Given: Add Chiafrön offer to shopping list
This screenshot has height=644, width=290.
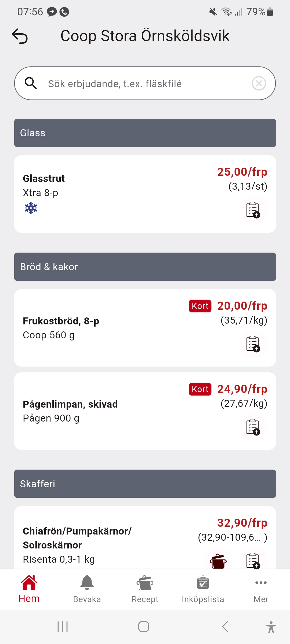Looking at the screenshot, I should 253,561.
